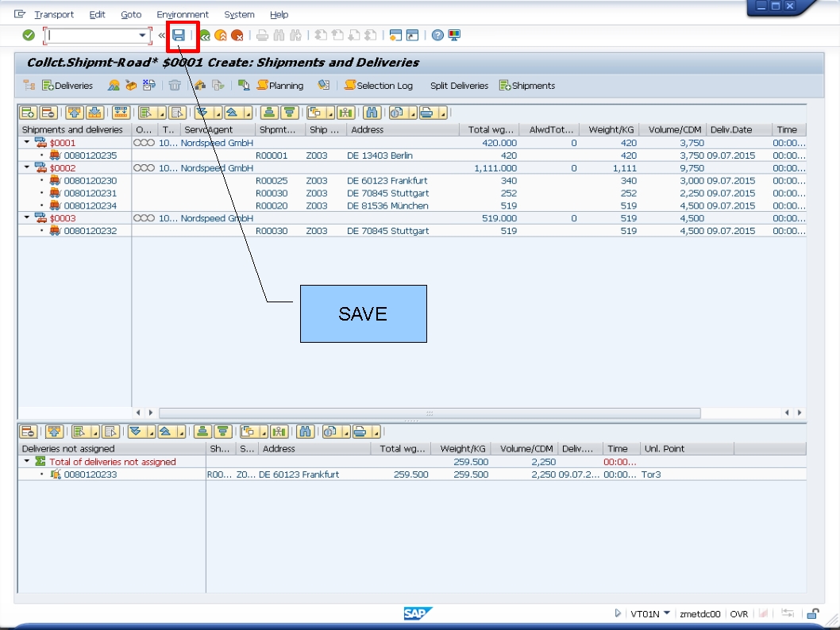Open the transaction VT01N dropdown in the status bar
Screen dimensions: 840x630
pyautogui.click(x=665, y=611)
